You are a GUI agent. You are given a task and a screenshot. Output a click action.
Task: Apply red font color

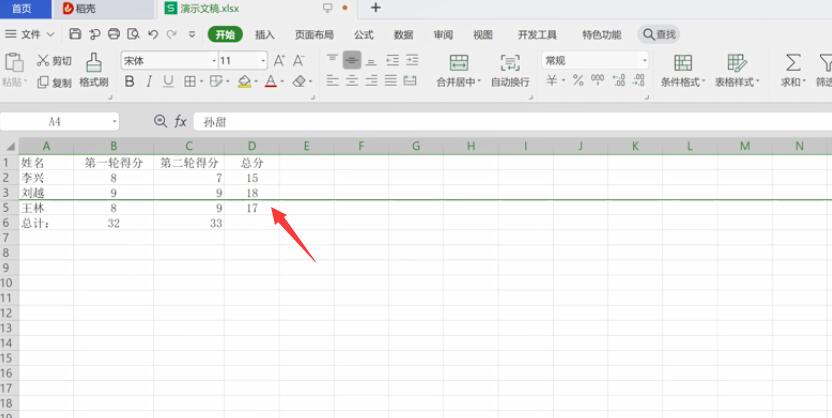point(271,81)
